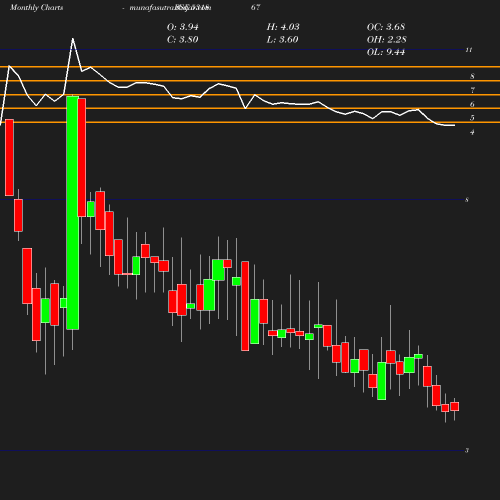The height and width of the screenshot is (500, 500).
Task: Click the "Monthly Charts" title text
Action: tap(37, 8)
